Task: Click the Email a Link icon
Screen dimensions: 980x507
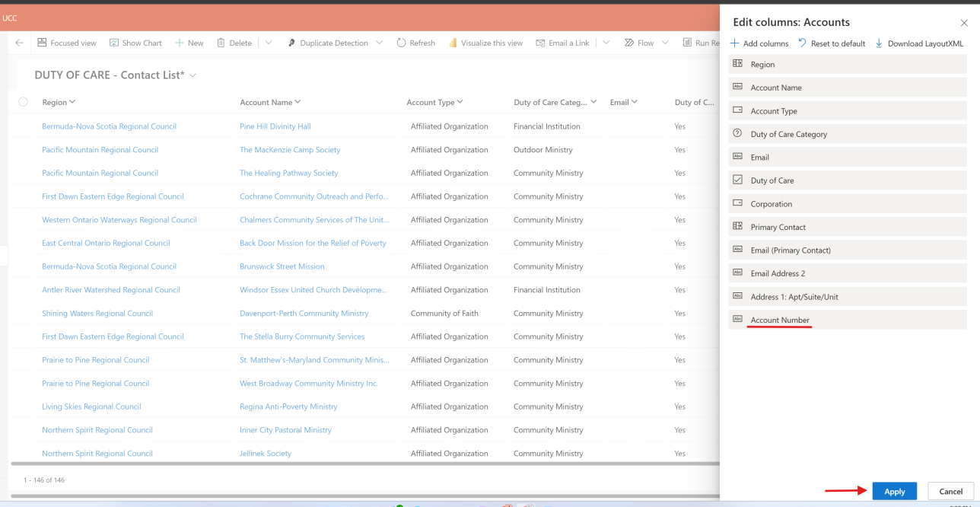Action: click(542, 43)
